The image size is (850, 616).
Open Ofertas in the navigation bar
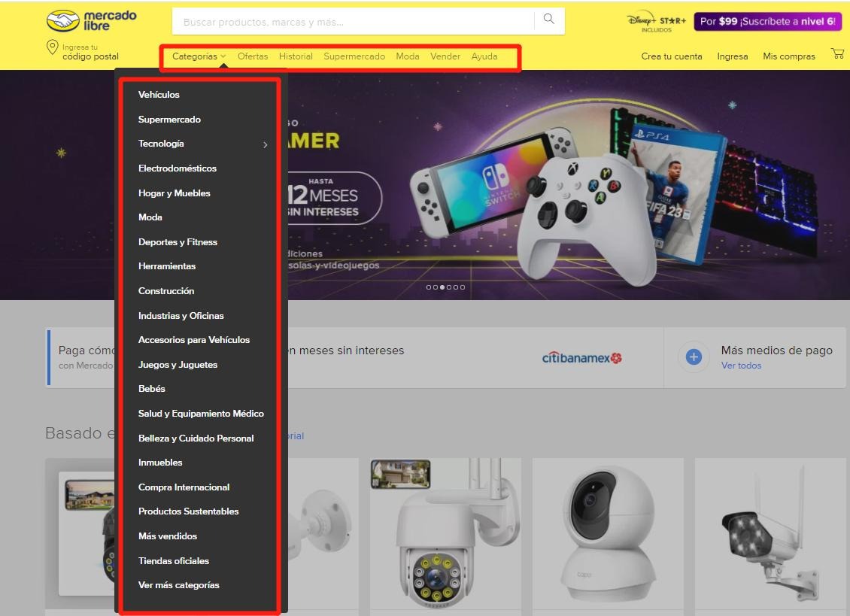[253, 56]
